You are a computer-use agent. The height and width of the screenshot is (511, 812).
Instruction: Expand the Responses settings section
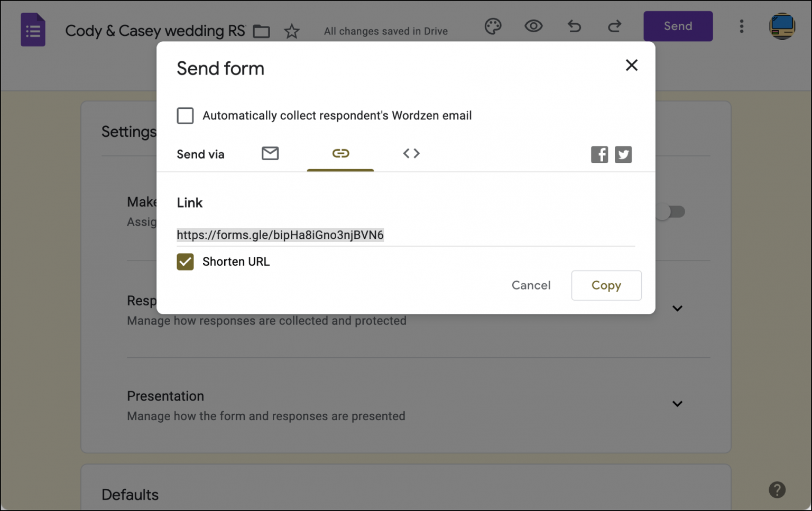677,309
